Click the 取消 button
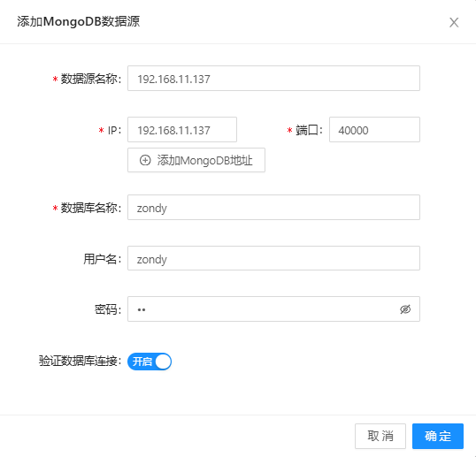This screenshot has height=457, width=476. (380, 436)
